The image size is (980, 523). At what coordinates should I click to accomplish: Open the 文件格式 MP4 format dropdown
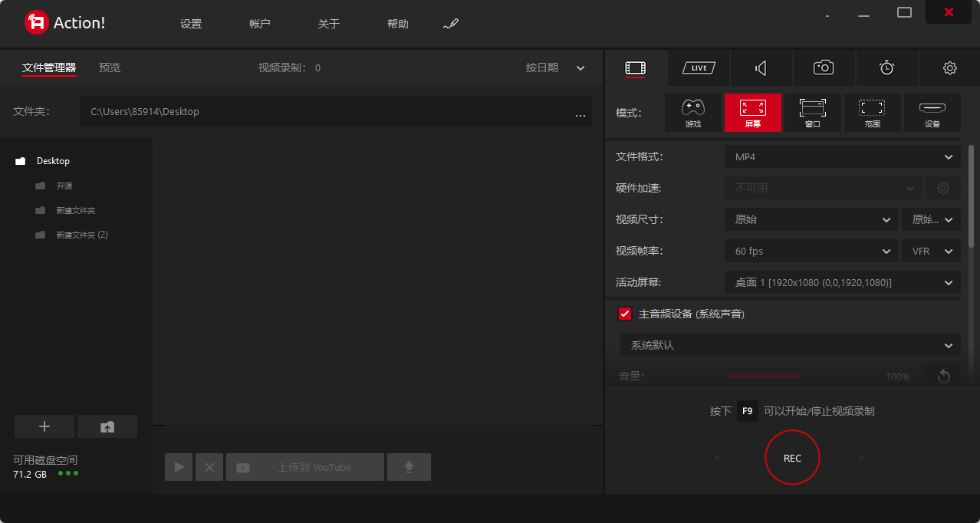(842, 156)
